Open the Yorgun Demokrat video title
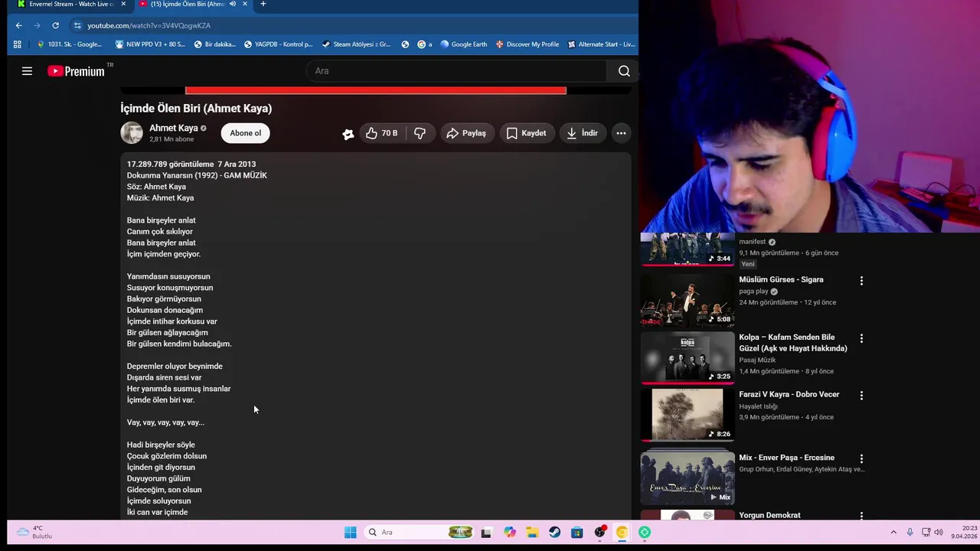 coord(769,515)
